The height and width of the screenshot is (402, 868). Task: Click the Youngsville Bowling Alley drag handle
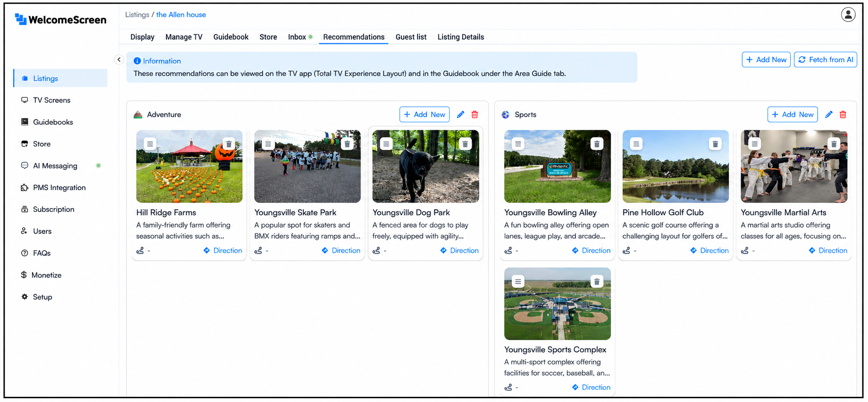[518, 144]
